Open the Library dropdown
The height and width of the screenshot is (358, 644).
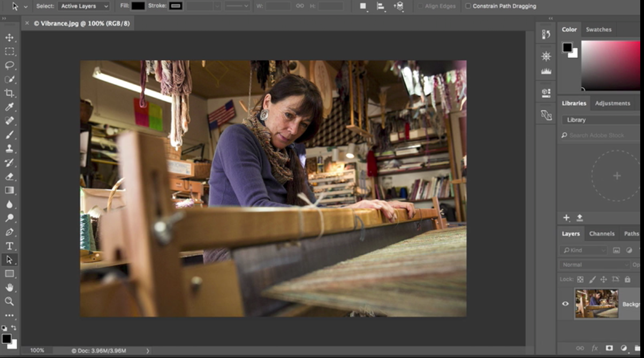coord(601,120)
